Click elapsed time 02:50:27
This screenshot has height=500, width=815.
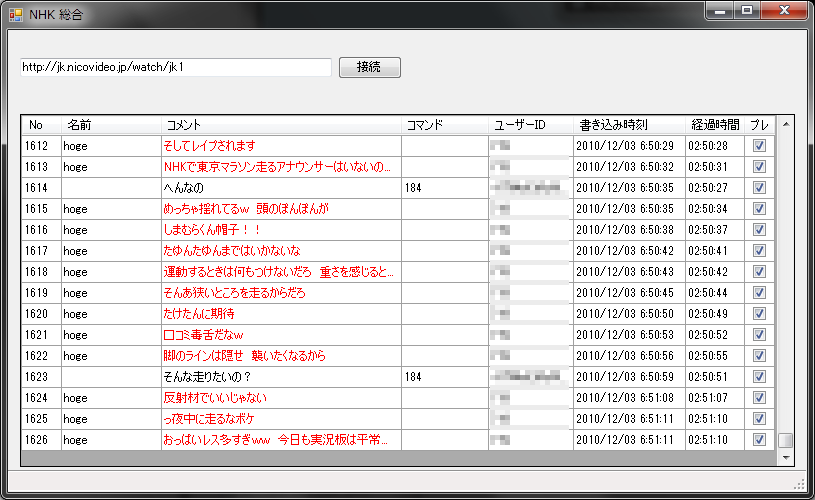pyautogui.click(x=708, y=188)
